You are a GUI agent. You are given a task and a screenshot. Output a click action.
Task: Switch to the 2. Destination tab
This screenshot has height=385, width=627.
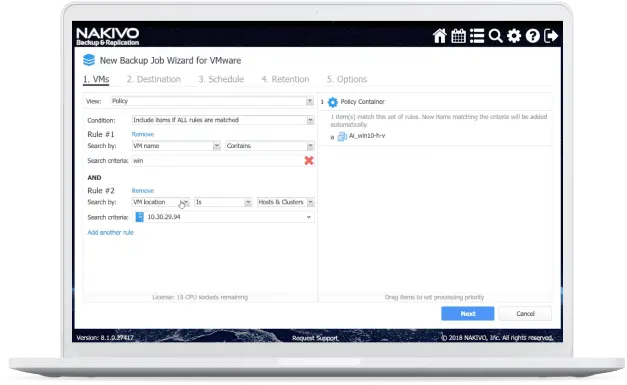154,79
